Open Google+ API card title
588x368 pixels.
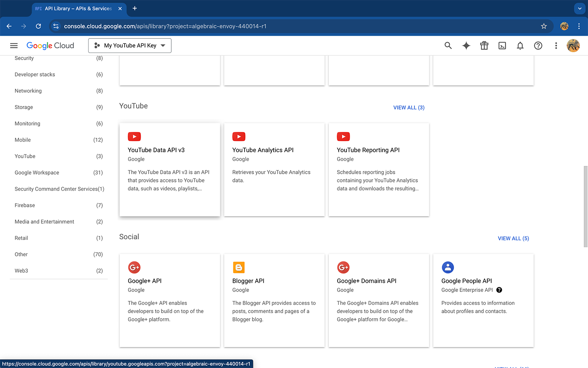pyautogui.click(x=145, y=281)
